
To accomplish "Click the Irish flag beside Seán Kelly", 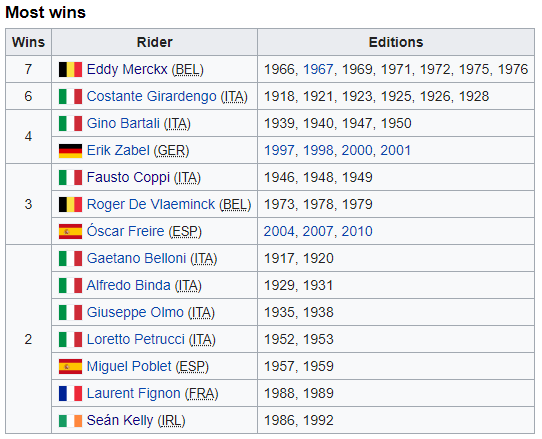I will coord(70,421).
